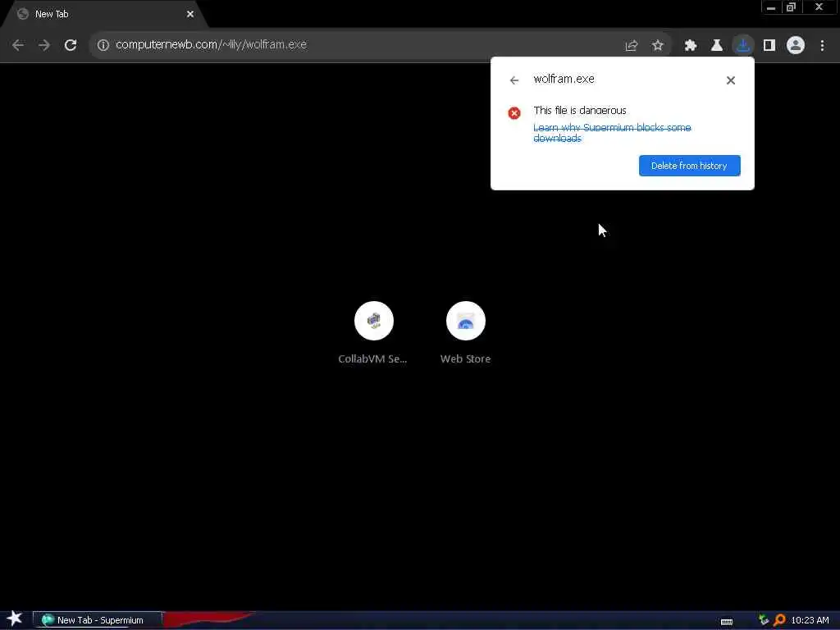Select the New Tab browser tab
The height and width of the screenshot is (630, 840).
[104, 15]
